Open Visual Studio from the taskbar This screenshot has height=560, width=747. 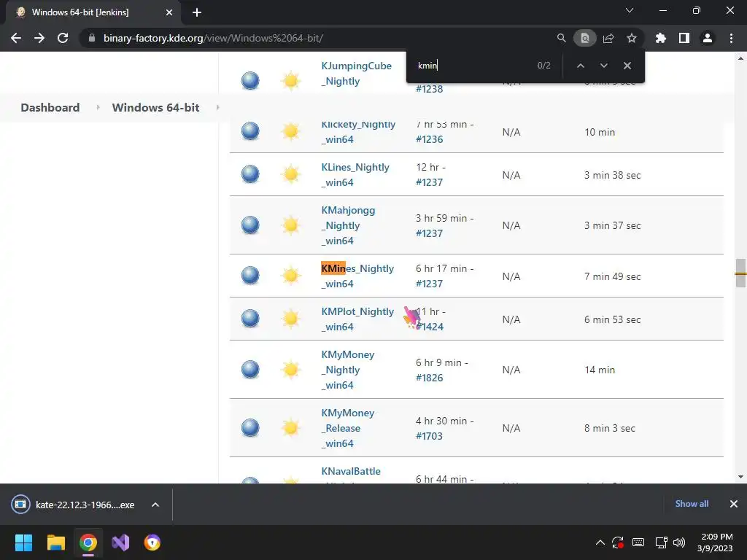pyautogui.click(x=120, y=542)
